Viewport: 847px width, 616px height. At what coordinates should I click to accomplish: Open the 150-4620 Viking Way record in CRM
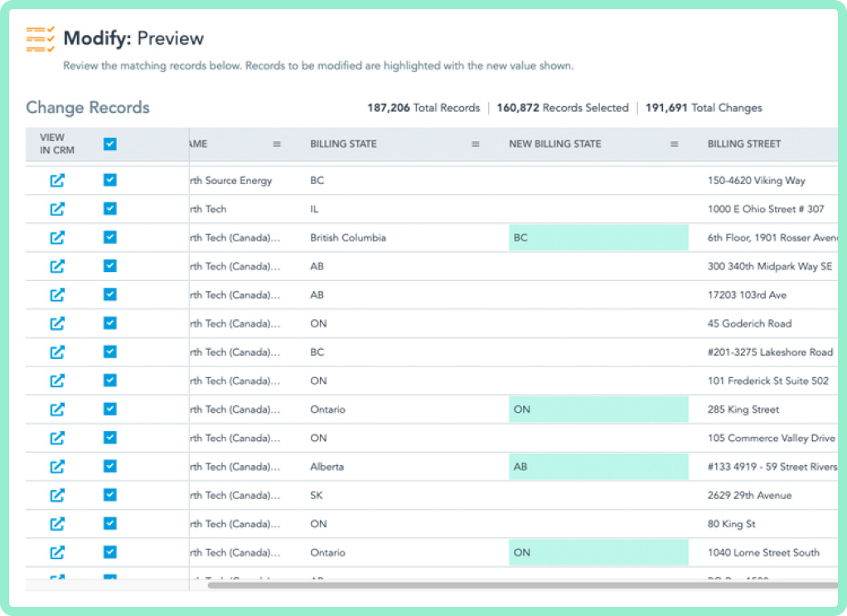57,181
